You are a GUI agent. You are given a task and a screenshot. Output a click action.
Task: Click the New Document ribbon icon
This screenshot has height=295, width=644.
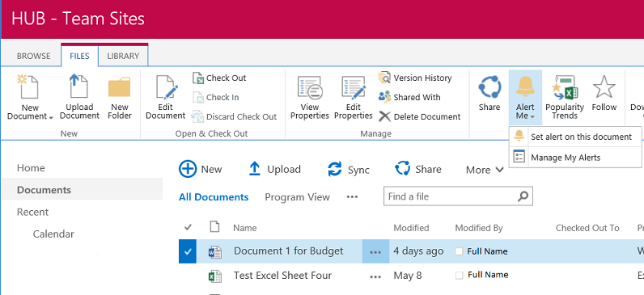(x=29, y=86)
